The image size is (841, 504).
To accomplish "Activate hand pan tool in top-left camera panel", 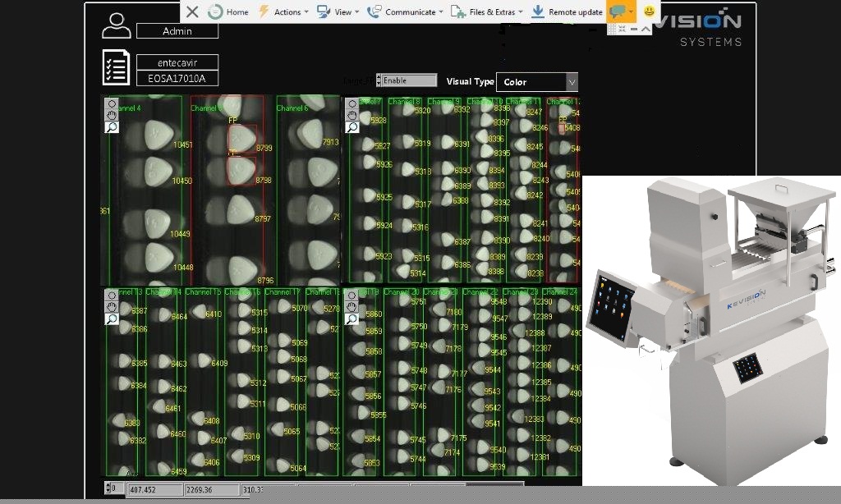I will [112, 116].
